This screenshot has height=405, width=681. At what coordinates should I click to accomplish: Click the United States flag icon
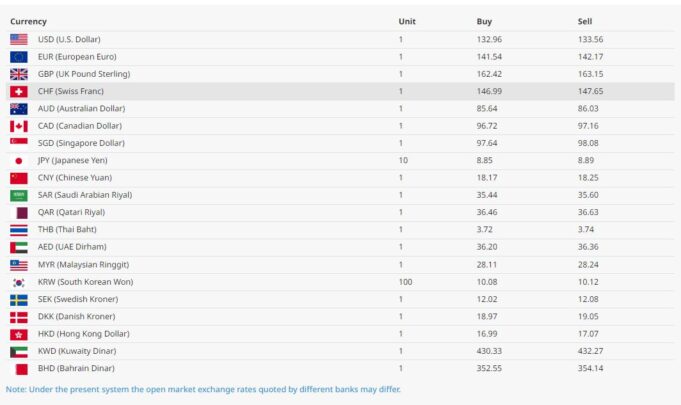(x=19, y=39)
